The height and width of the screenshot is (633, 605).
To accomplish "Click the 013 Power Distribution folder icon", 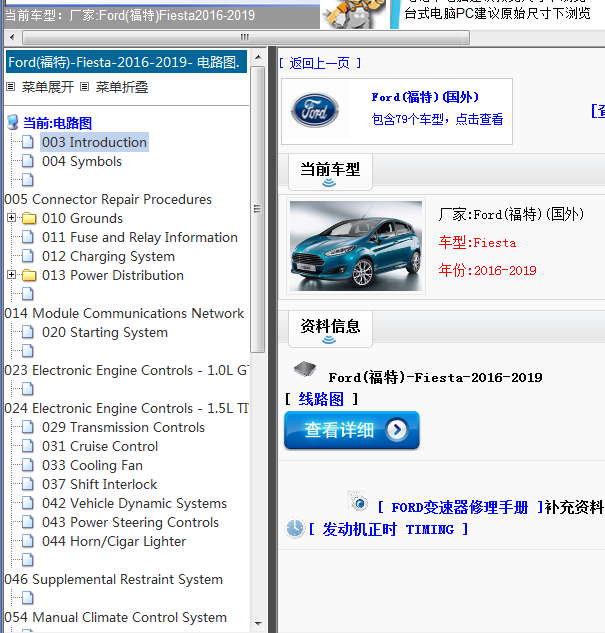I will (x=29, y=275).
